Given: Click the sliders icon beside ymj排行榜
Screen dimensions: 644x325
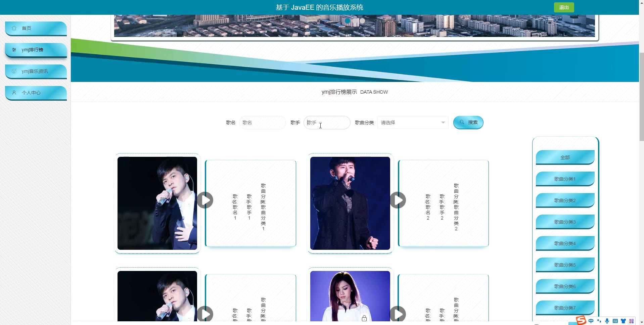Looking at the screenshot, I should pyautogui.click(x=14, y=50).
